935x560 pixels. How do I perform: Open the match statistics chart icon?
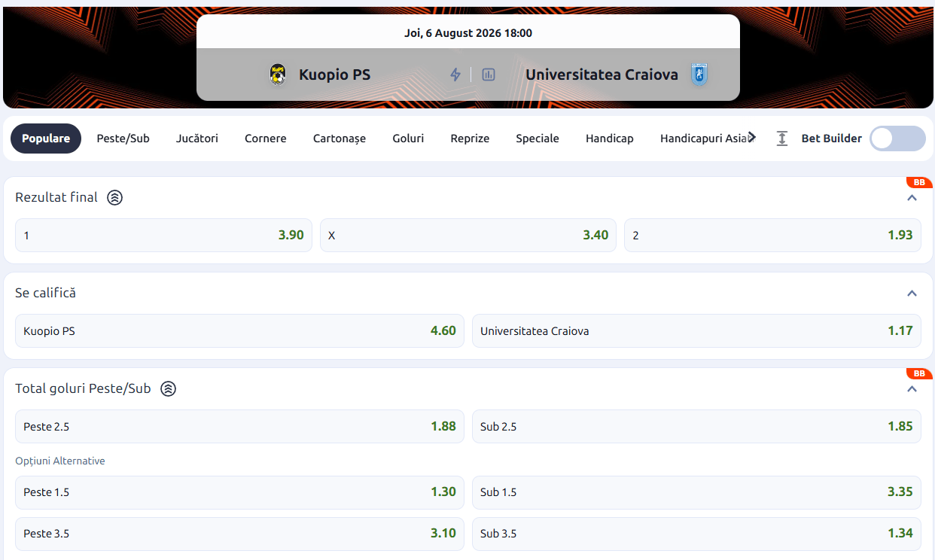click(489, 75)
